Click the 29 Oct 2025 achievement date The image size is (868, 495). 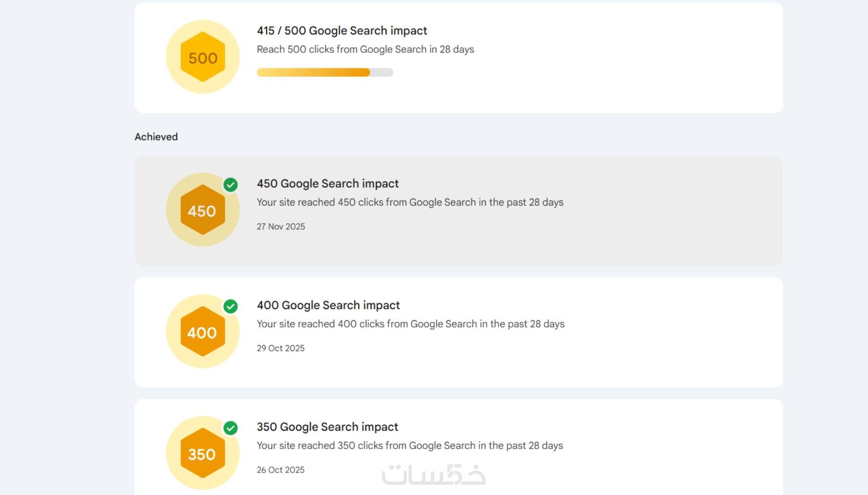[280, 348]
